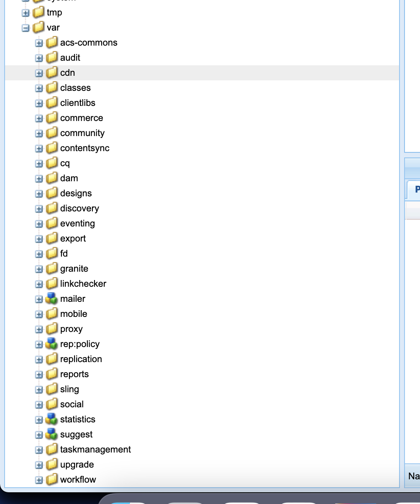This screenshot has height=504, width=420.
Task: Select the contentsync tree item
Action: click(85, 148)
